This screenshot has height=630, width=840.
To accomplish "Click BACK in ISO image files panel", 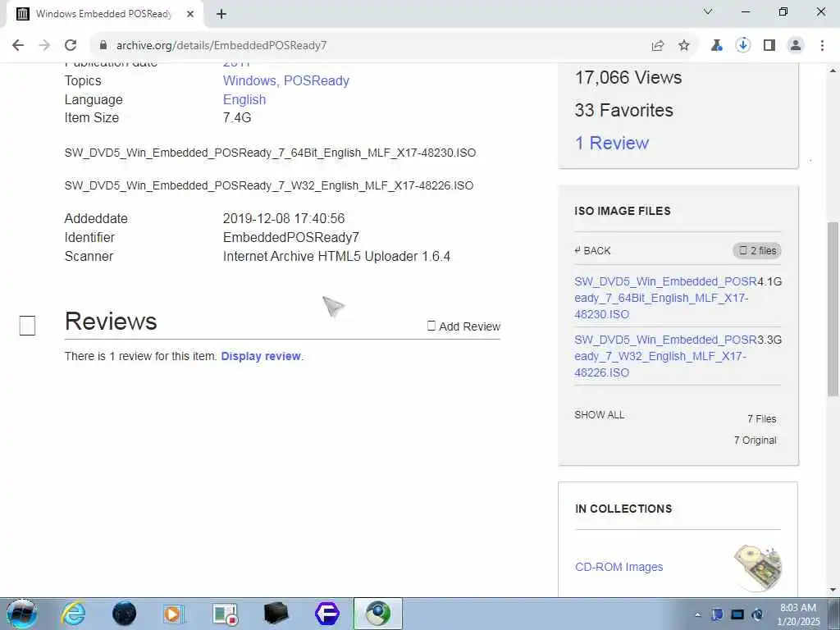I will point(592,251).
